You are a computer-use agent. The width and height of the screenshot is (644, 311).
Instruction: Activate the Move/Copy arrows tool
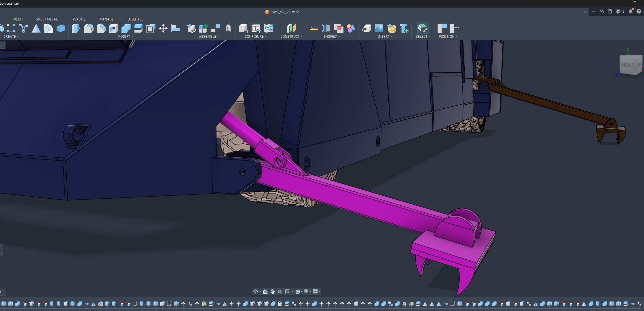click(163, 28)
